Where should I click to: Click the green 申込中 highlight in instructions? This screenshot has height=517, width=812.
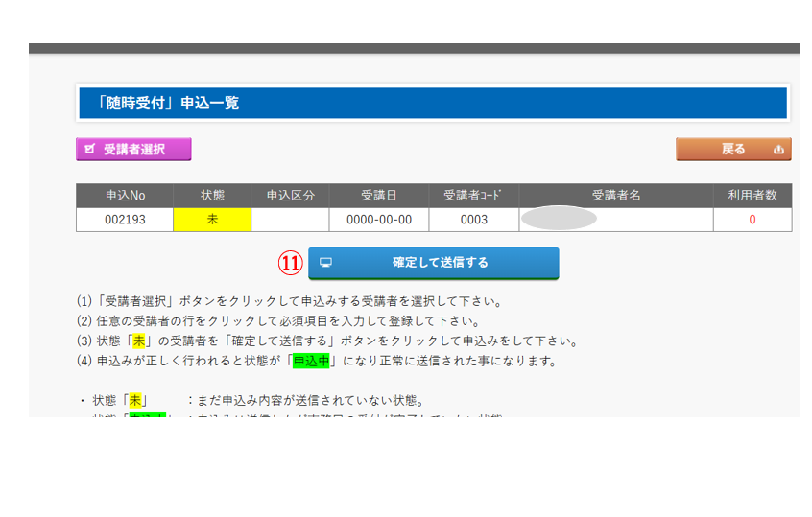coord(311,362)
